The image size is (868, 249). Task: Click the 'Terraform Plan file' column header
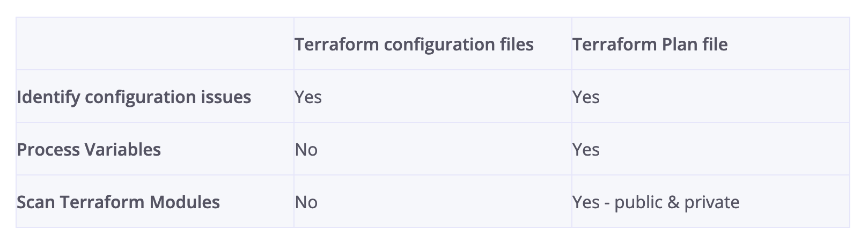click(650, 44)
